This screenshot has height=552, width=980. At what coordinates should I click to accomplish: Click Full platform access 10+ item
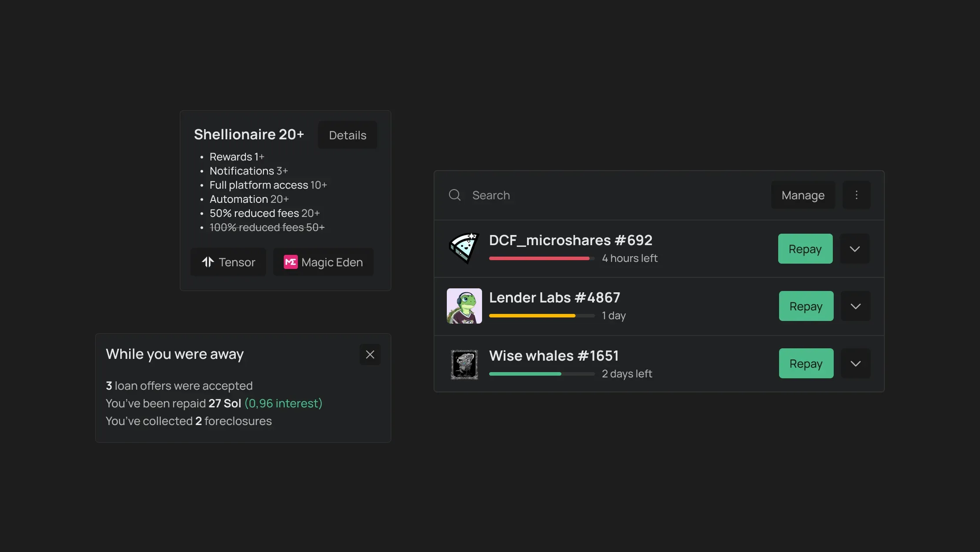[x=268, y=185]
